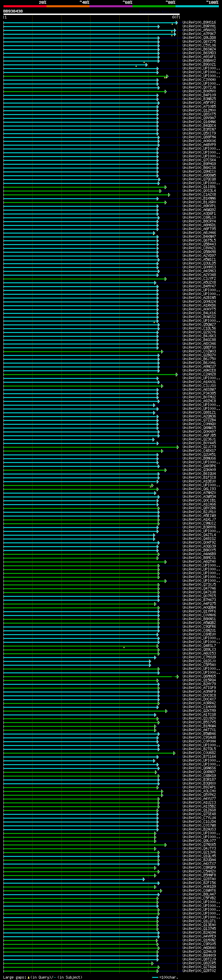Select hit UniRef100_B6SMD3
The image size is (222, 980).
199,53
